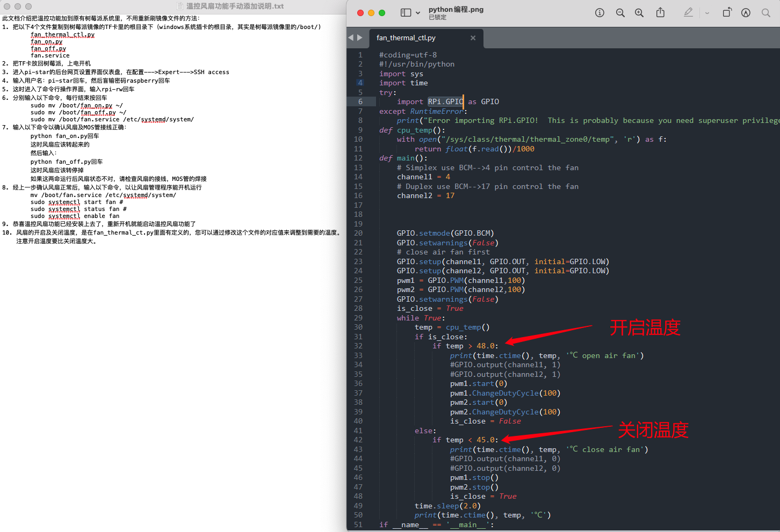Select the fan_thermal_ctl.py tab

pos(406,38)
